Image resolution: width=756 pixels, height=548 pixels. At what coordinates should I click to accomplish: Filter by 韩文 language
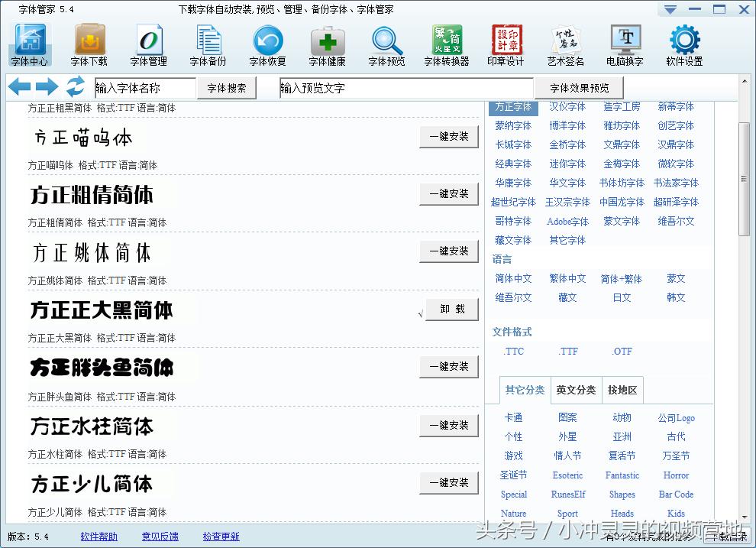pyautogui.click(x=676, y=297)
